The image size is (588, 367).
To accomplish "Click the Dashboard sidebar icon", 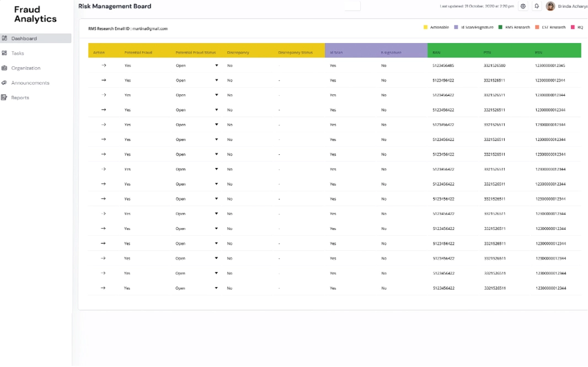I will (4, 39).
